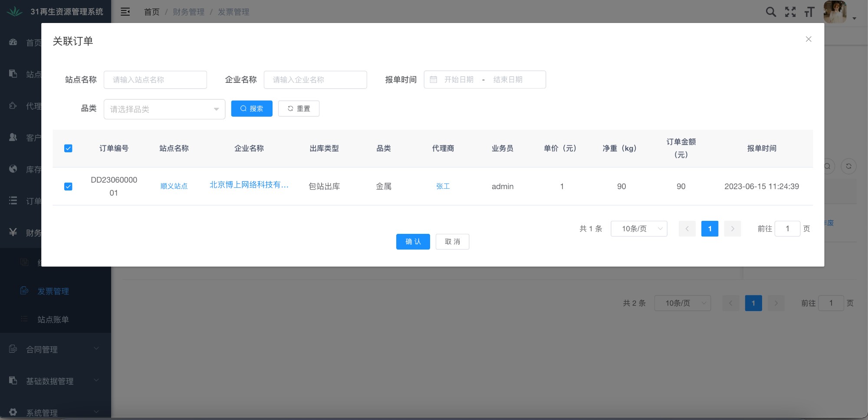Click the 站点名称 input field
Screen dimensions: 868x420
pyautogui.click(x=155, y=80)
